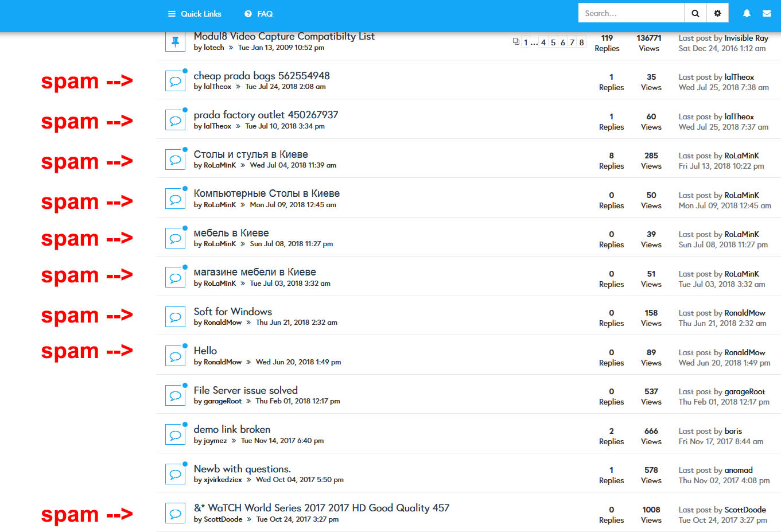
Task: View author jaymez profile
Action: [215, 441]
